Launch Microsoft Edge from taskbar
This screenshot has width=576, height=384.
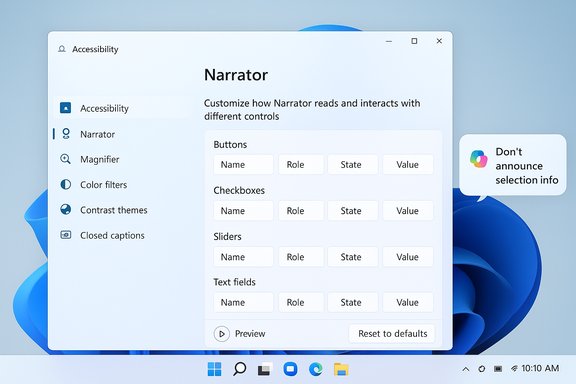click(x=316, y=369)
